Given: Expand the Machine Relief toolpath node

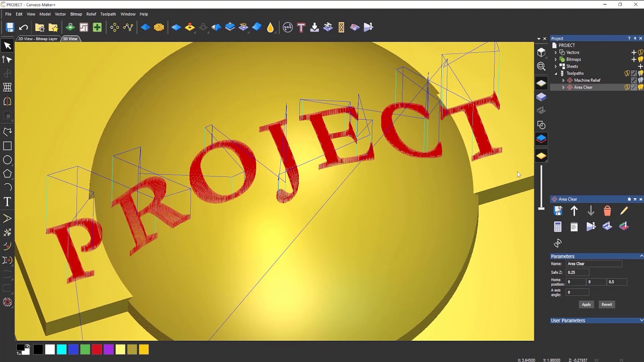Looking at the screenshot, I should click(x=563, y=80).
